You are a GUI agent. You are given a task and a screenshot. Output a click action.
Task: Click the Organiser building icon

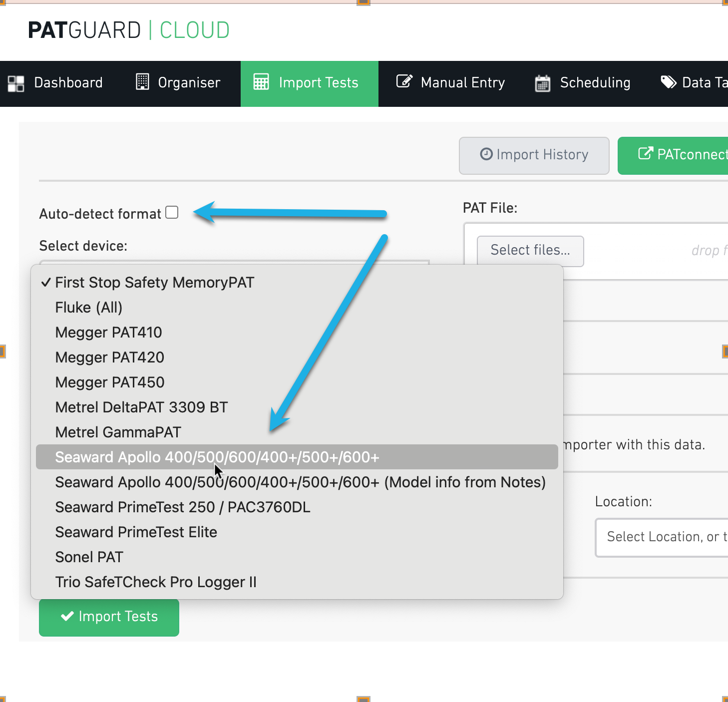pos(142,82)
